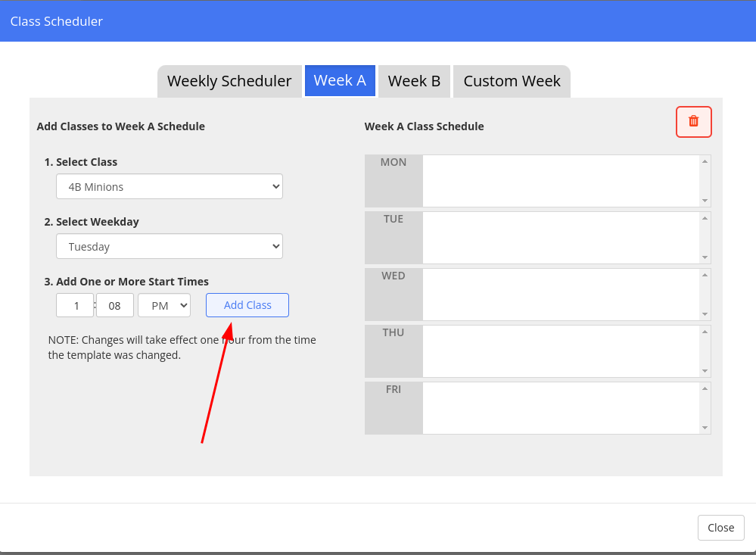Click the "Week A Class Schedule" heading

coord(424,126)
